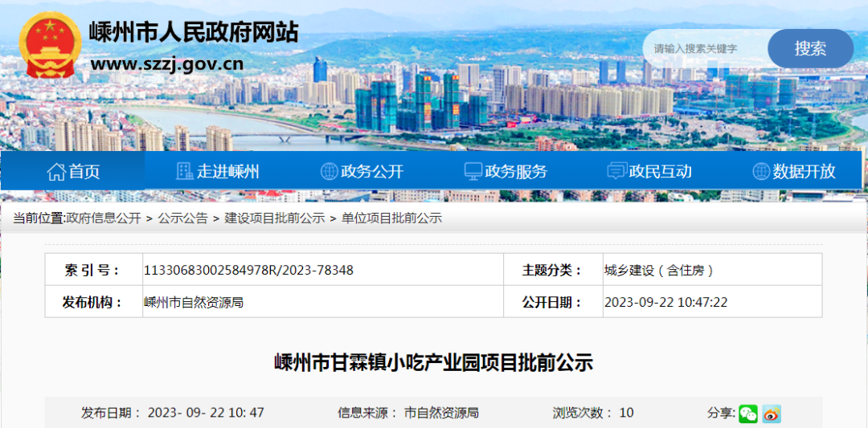Click the publisher 嵊州市自然资源局 in the table
This screenshot has height=428, width=868.
[193, 303]
